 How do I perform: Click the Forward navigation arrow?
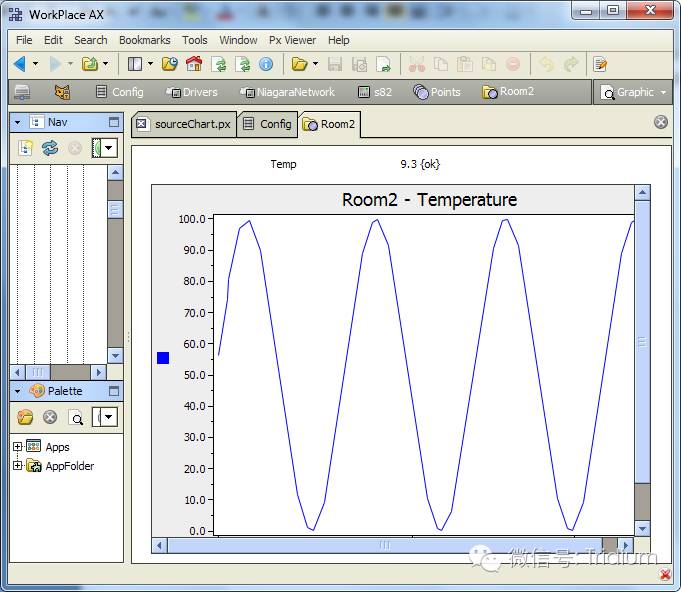point(55,64)
